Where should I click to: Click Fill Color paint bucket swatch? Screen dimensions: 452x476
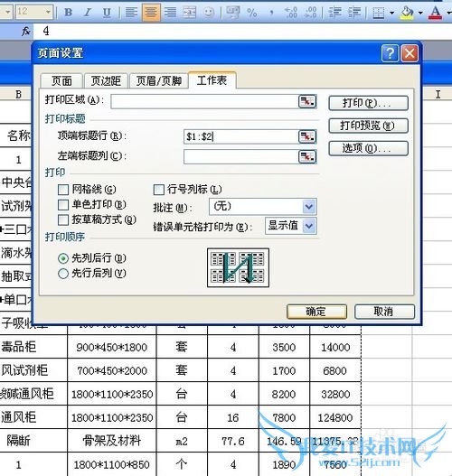pyautogui.click(x=408, y=13)
